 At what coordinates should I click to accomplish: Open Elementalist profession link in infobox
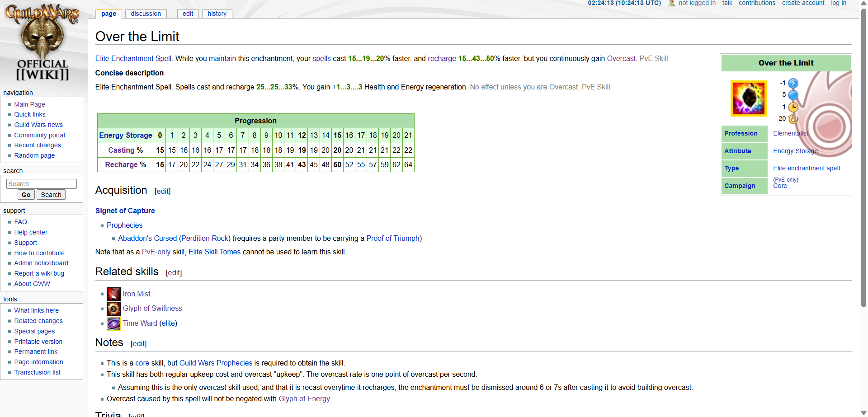791,134
